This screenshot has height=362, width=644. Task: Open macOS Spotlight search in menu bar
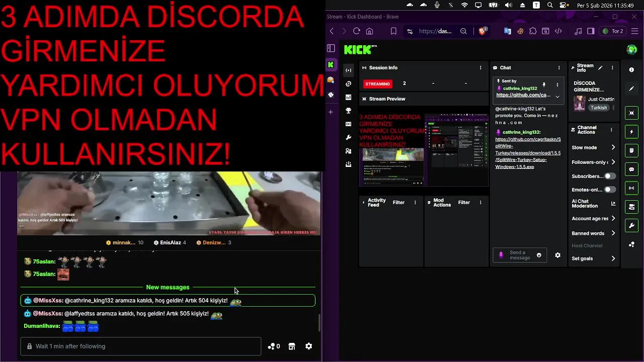pos(550,5)
